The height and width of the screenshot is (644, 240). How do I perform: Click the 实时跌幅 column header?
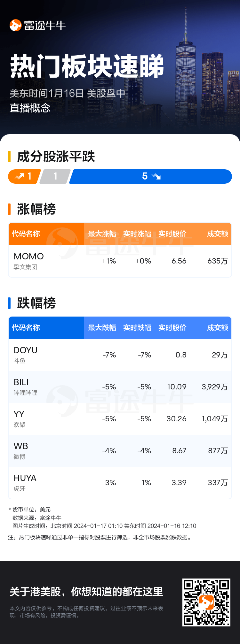point(137,328)
